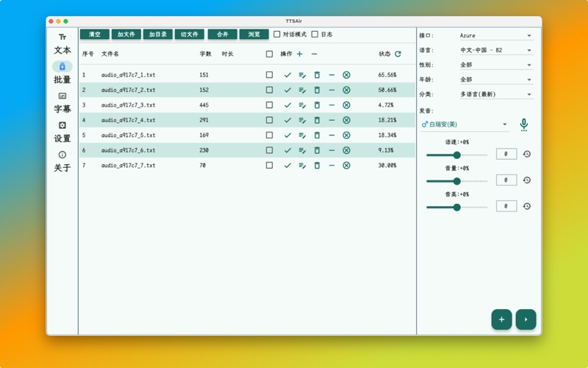Screen dimensions: 588x368
Task: Click the 加文件 button
Action: tap(126, 34)
